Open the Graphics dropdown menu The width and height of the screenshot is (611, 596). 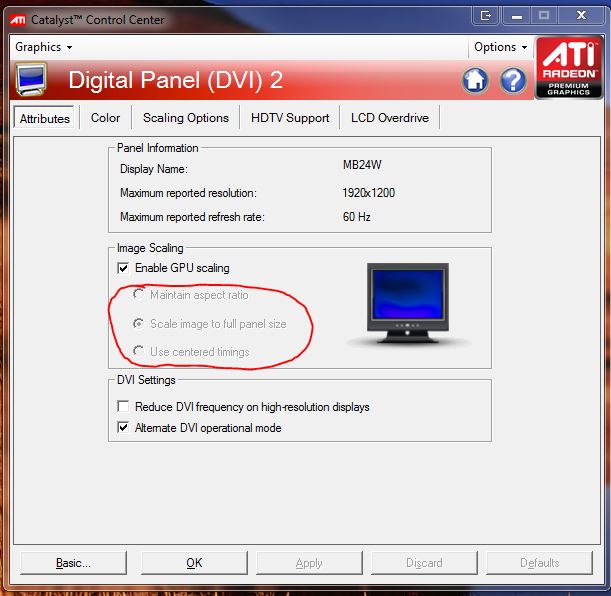pyautogui.click(x=43, y=47)
